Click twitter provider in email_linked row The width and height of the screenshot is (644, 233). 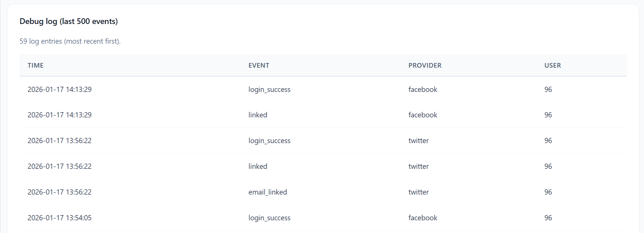click(418, 192)
